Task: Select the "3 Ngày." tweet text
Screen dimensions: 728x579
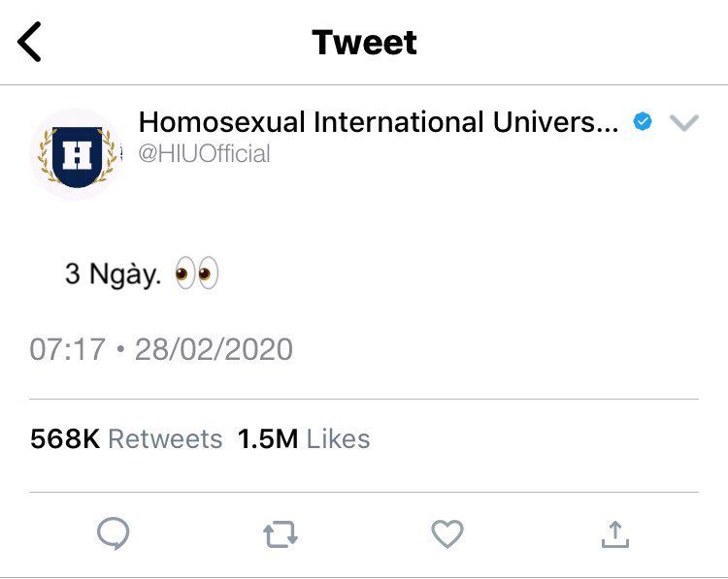Action: click(114, 273)
